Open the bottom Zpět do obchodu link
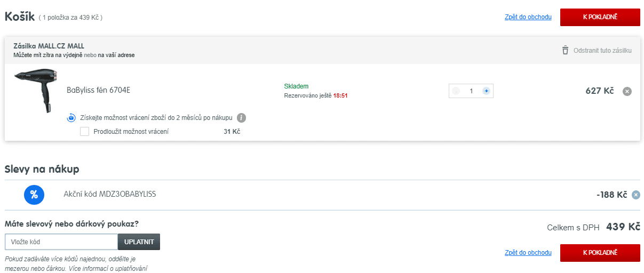The width and height of the screenshot is (644, 273). pos(528,253)
